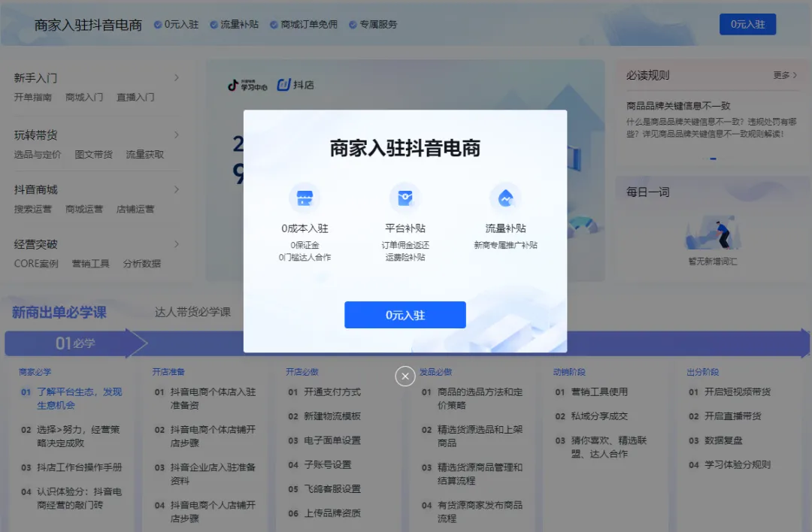The width and height of the screenshot is (812, 532).
Task: Open the 选品与定价 link
Action: (38, 154)
